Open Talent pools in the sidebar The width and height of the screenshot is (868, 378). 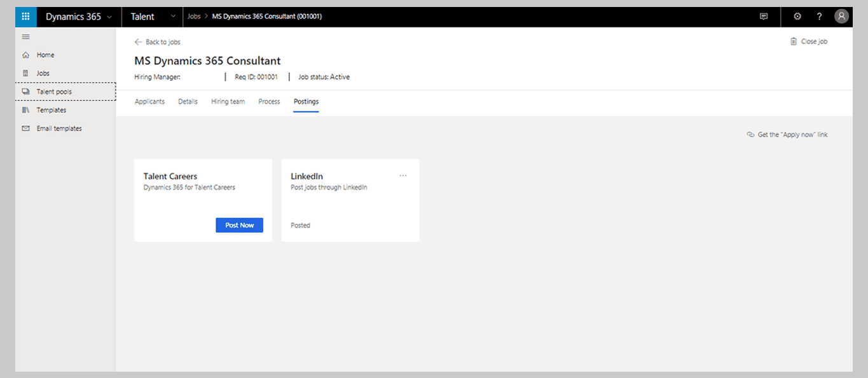(x=54, y=91)
